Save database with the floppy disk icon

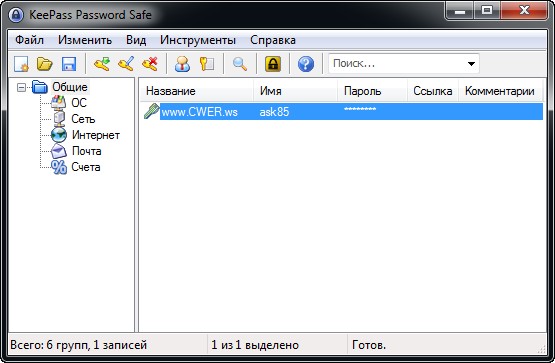[x=69, y=64]
